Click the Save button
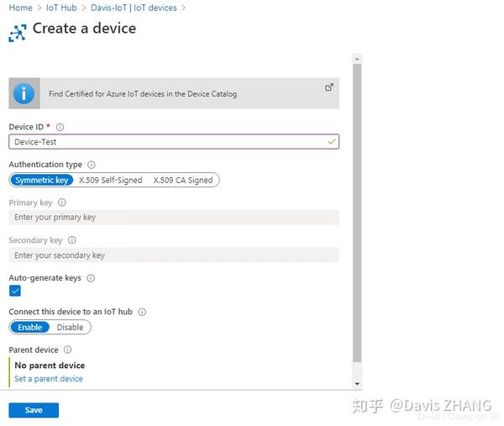Screen dimensions: 504x426 coord(34,410)
